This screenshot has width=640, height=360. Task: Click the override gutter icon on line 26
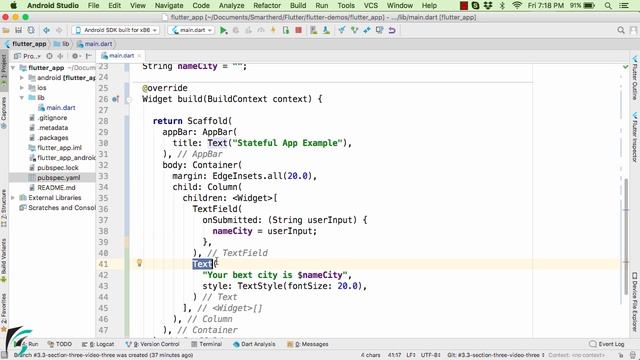coord(116,99)
